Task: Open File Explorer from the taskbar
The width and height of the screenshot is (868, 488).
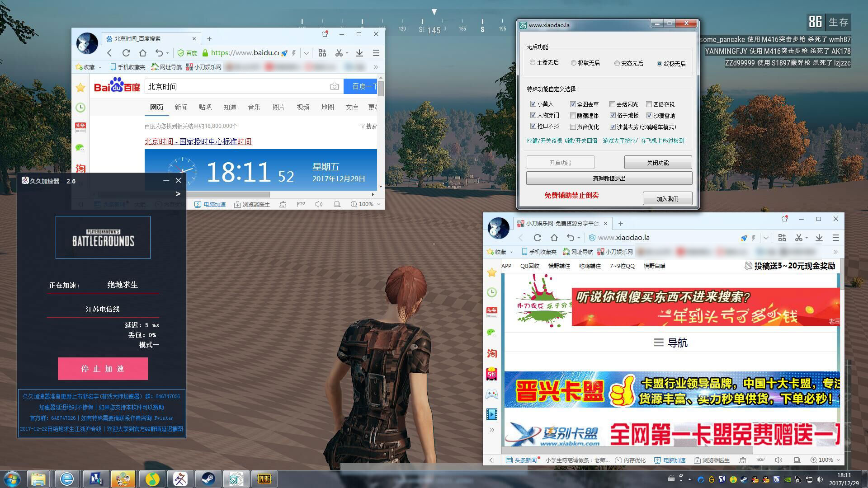Action: pos(38,479)
